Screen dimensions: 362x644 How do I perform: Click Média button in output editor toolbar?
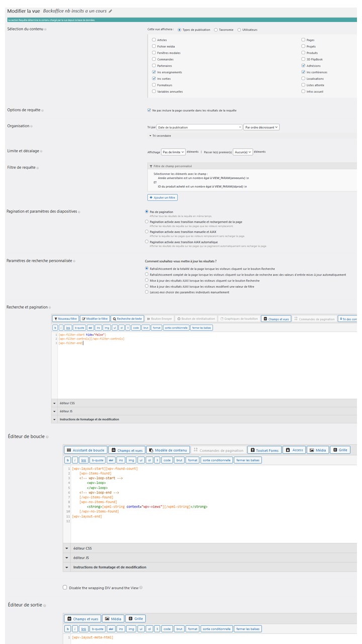[x=113, y=618]
